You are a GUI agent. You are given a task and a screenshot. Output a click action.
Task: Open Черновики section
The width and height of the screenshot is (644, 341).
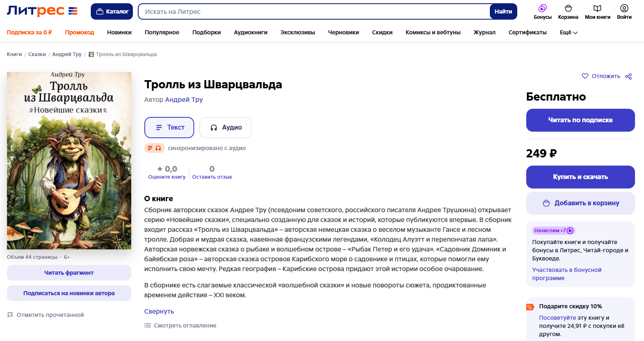(x=343, y=32)
